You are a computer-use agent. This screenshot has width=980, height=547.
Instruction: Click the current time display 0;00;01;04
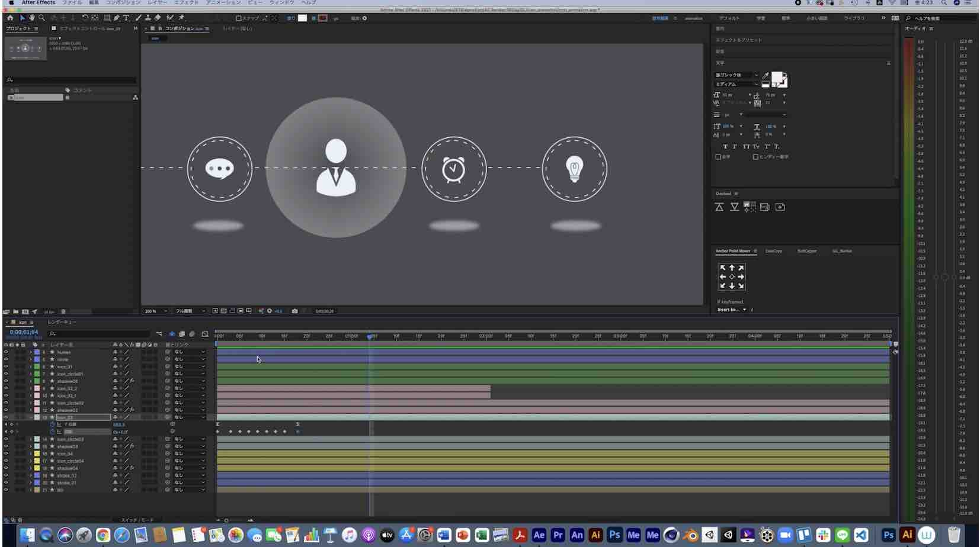24,332
